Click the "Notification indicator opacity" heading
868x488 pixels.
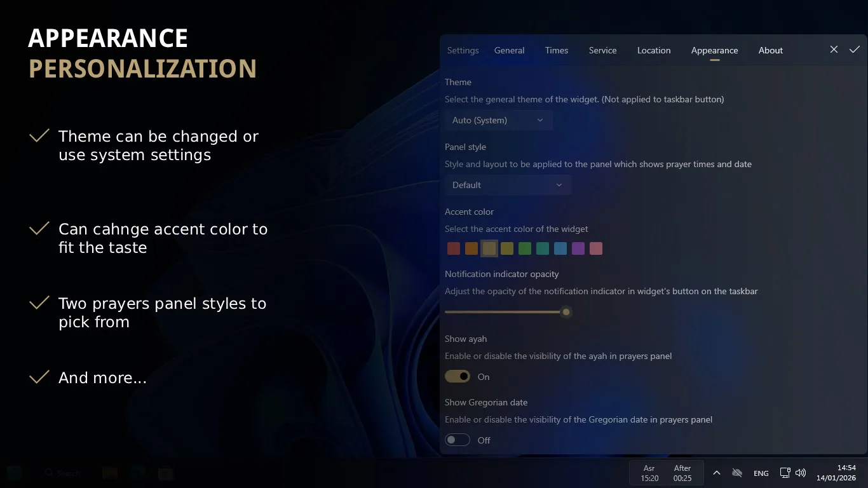[x=502, y=274]
